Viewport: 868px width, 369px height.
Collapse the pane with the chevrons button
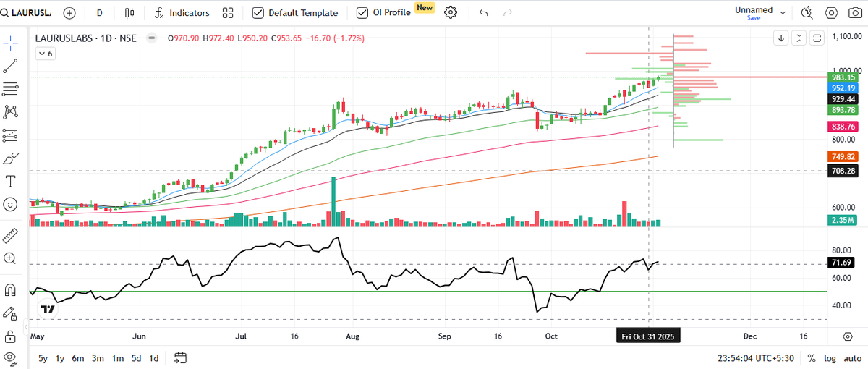[x=799, y=38]
